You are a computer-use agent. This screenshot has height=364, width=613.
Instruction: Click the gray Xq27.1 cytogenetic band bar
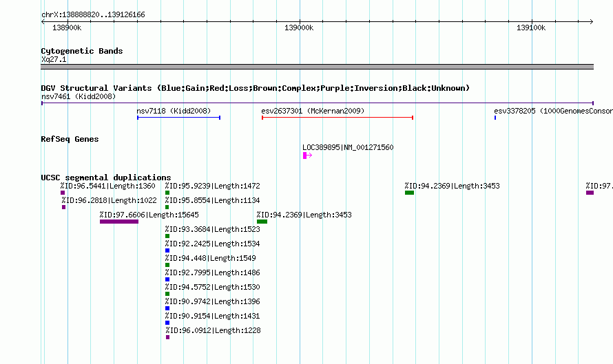(x=317, y=67)
